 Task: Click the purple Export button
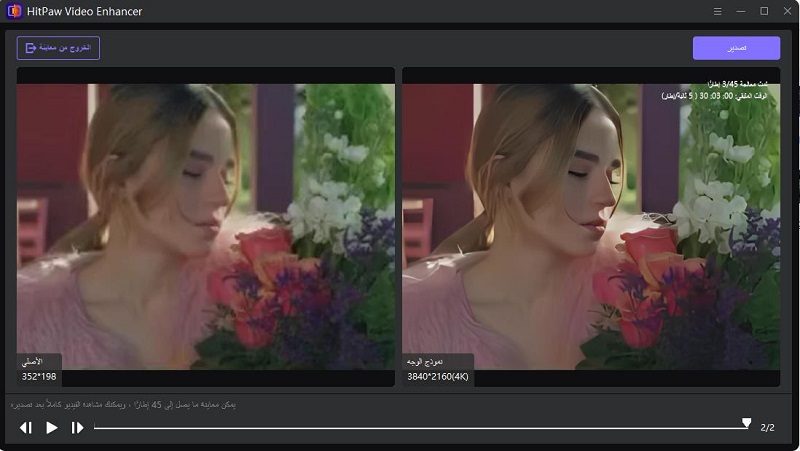(x=736, y=48)
